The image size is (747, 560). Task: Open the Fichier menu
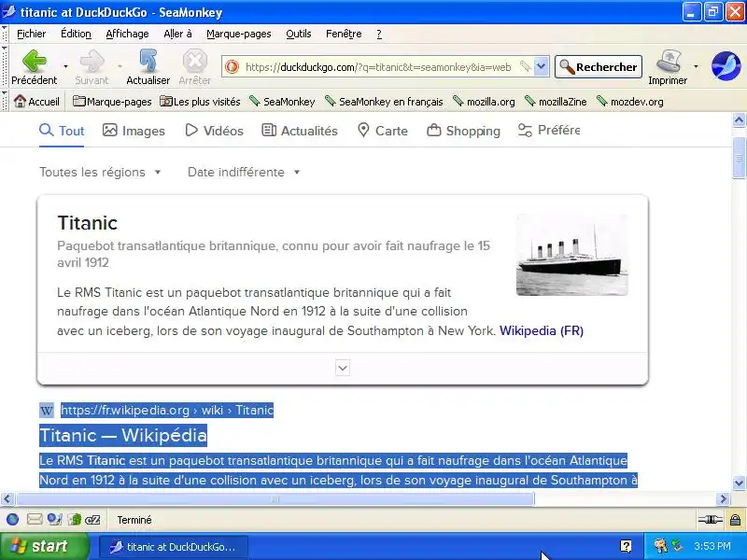click(x=32, y=34)
